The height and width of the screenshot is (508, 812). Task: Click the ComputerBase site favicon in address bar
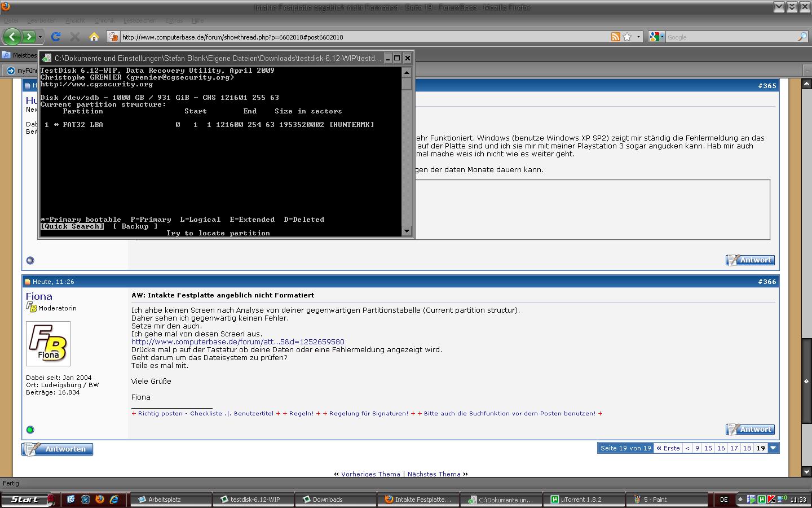pyautogui.click(x=114, y=37)
